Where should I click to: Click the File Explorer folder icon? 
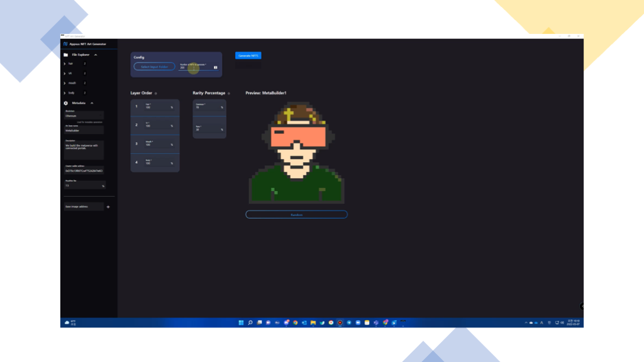click(x=65, y=55)
